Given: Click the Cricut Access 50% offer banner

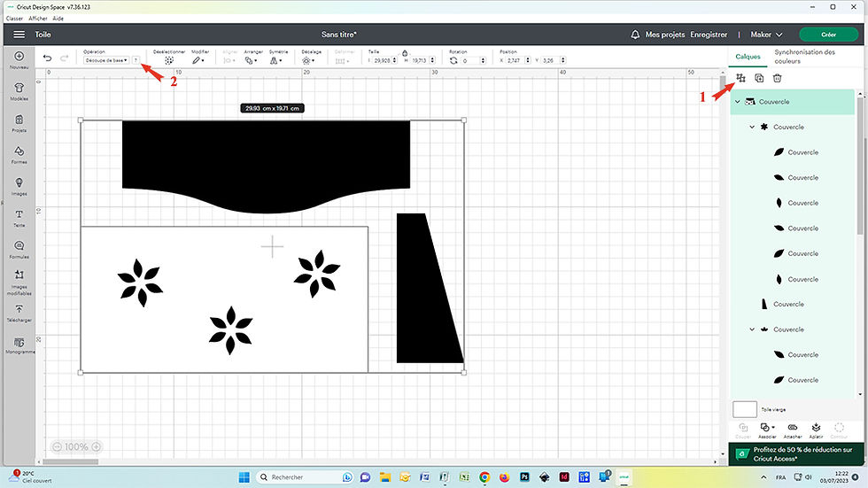Looking at the screenshot, I should pos(796,454).
